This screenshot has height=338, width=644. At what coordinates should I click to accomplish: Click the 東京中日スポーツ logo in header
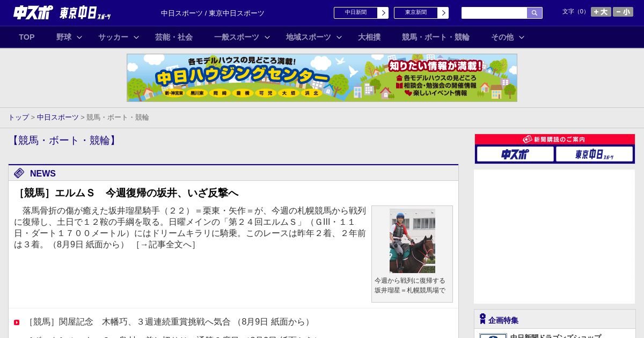[85, 13]
